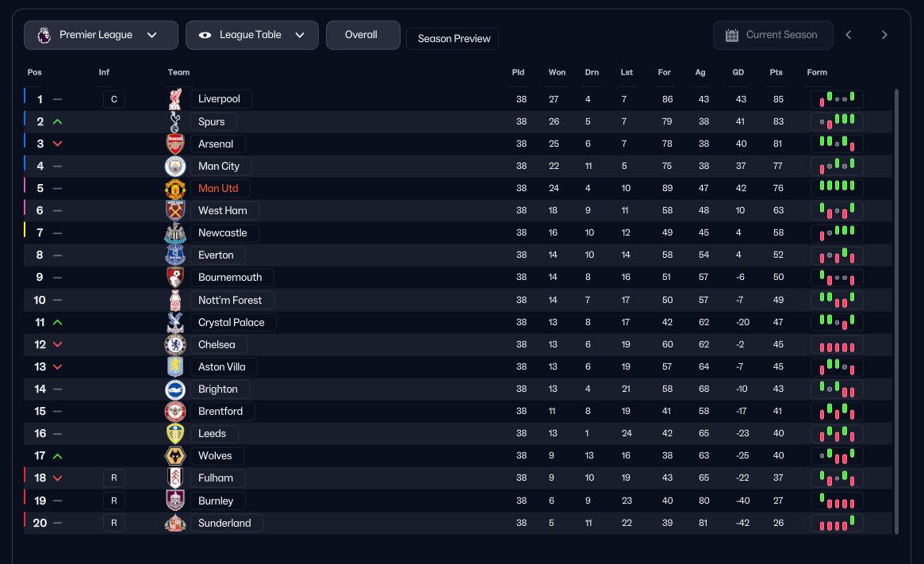Click the Chelsea club badge

click(x=175, y=345)
